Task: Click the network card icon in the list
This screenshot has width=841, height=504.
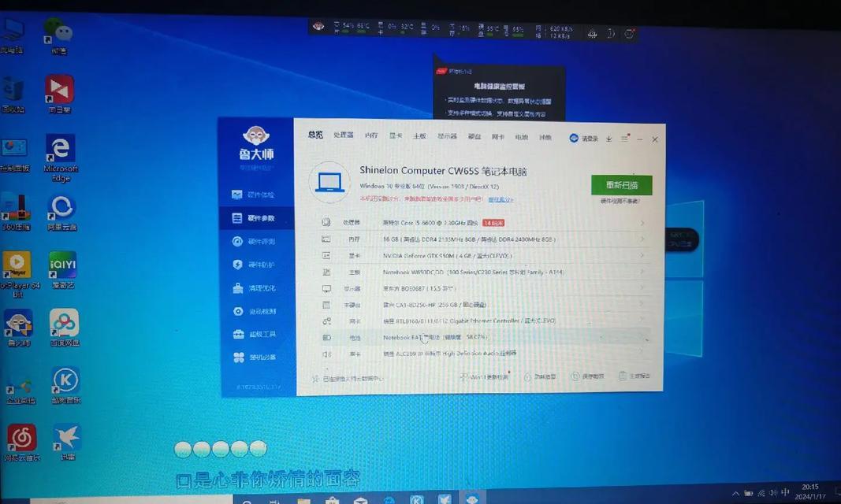Action: point(326,321)
